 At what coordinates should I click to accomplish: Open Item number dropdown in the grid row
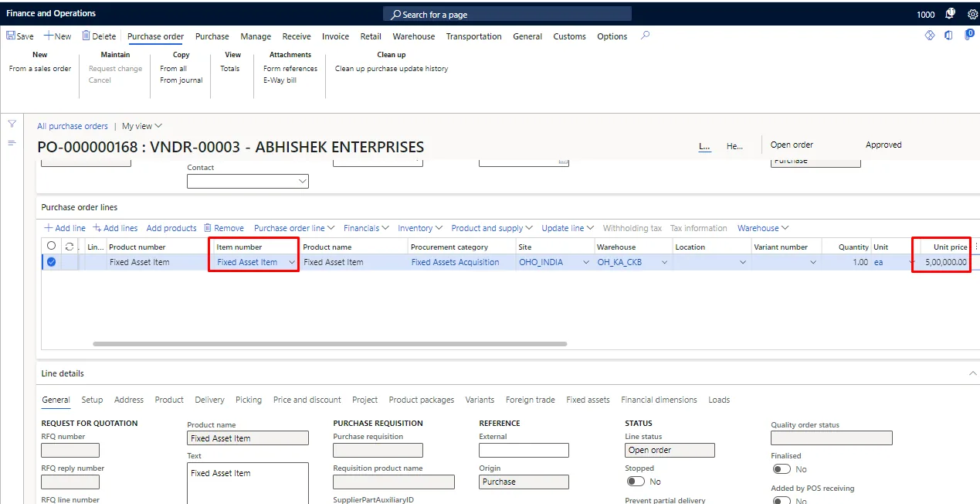click(x=292, y=262)
